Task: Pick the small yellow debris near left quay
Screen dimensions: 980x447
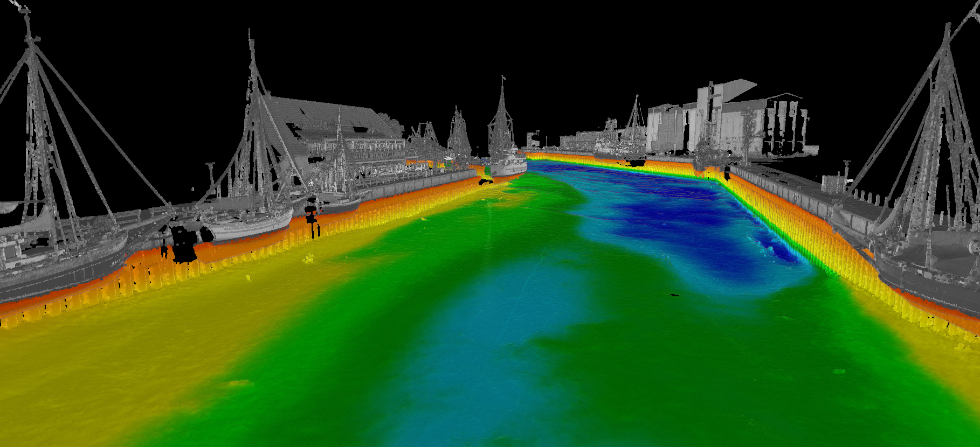Action: (308, 259)
